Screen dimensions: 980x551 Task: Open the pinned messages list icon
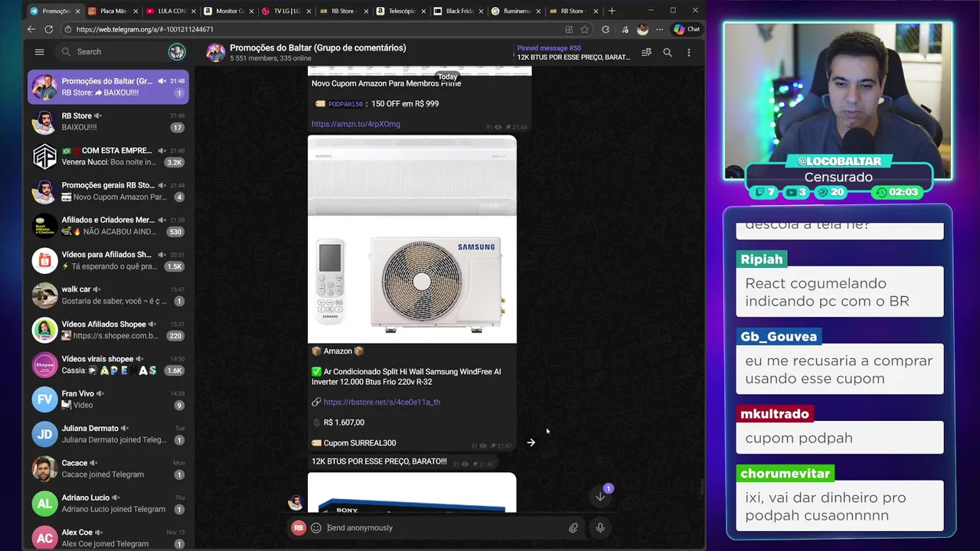(646, 53)
